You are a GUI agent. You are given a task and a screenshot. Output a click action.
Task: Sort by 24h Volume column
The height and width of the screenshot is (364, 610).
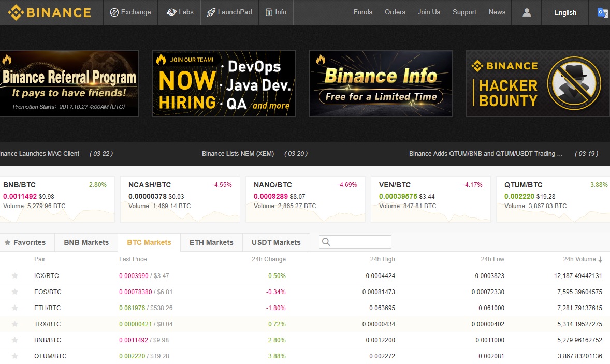point(583,259)
